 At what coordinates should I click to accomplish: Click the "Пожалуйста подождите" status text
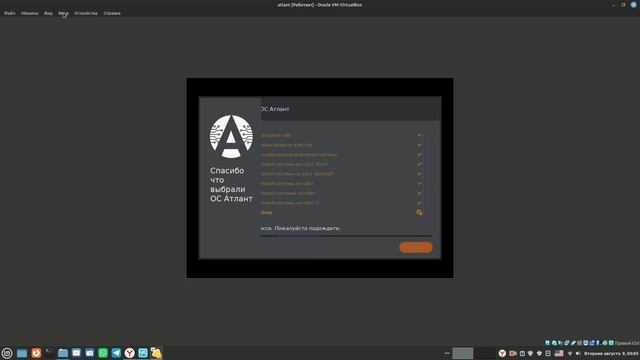click(x=307, y=228)
